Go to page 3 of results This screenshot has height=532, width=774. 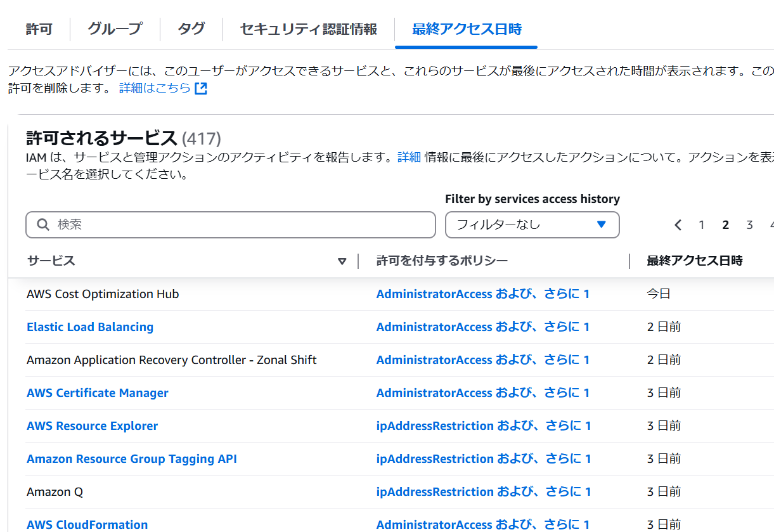(749, 225)
